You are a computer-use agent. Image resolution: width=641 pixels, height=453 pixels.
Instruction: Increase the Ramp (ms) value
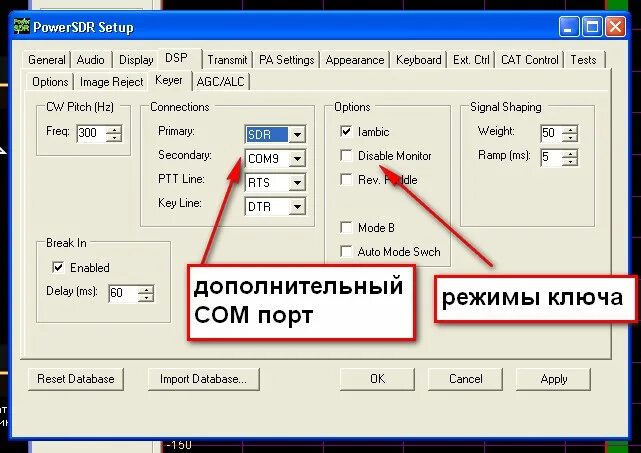pyautogui.click(x=569, y=153)
